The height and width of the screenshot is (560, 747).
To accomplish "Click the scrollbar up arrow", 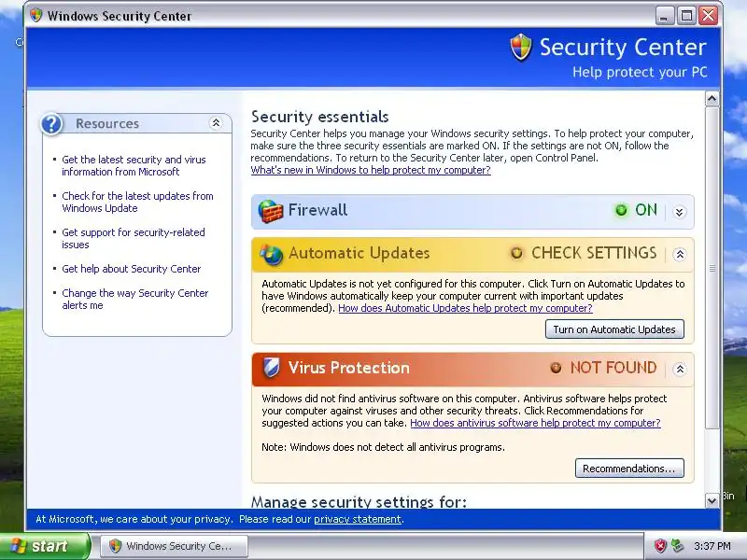I will tap(712, 99).
